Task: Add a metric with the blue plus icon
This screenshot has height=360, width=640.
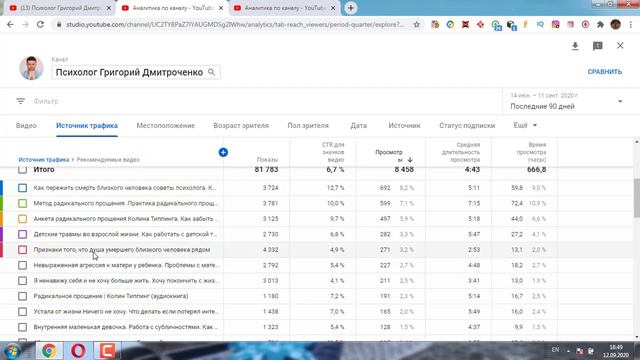Action: pyautogui.click(x=223, y=152)
